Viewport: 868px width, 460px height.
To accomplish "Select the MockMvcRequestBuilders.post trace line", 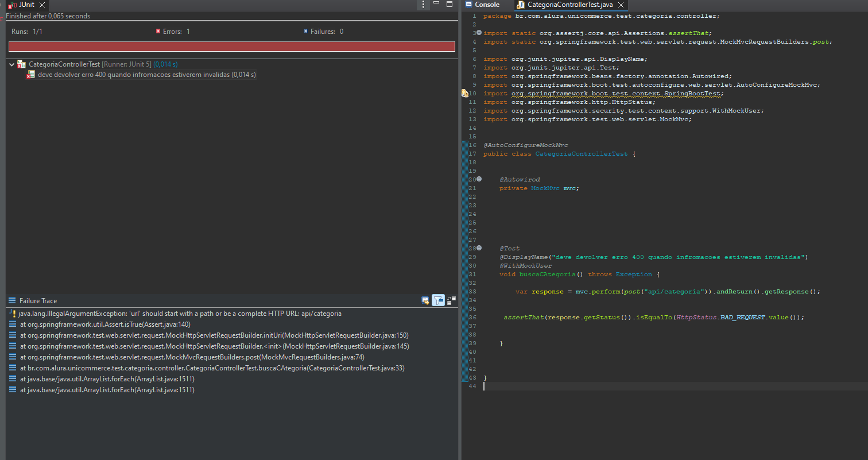I will 187,357.
